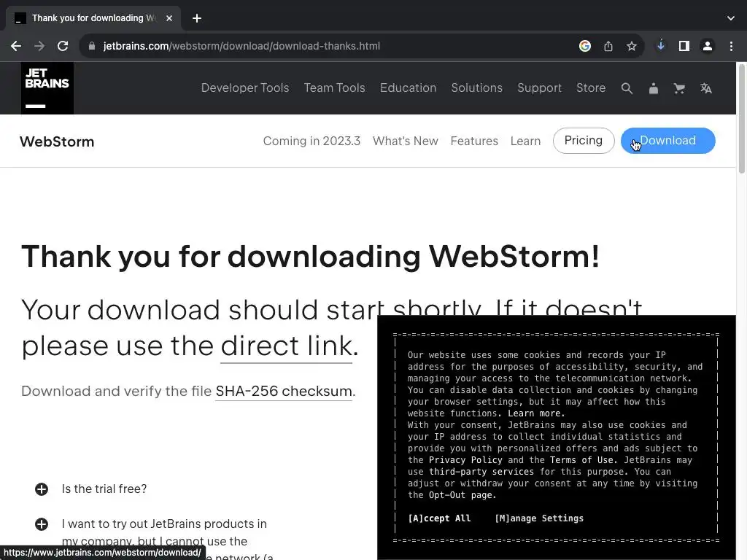Open the shopping cart icon

point(679,88)
